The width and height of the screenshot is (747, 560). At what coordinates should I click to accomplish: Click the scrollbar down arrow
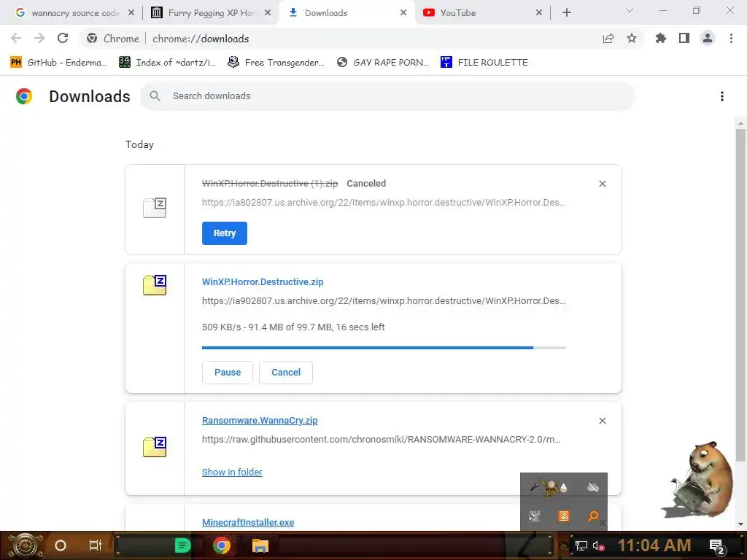[740, 524]
